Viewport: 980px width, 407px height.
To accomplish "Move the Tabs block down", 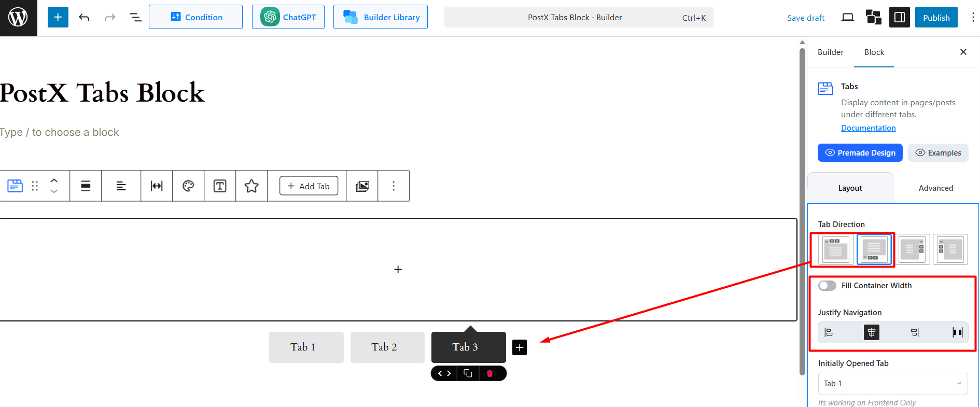I will pos(54,191).
